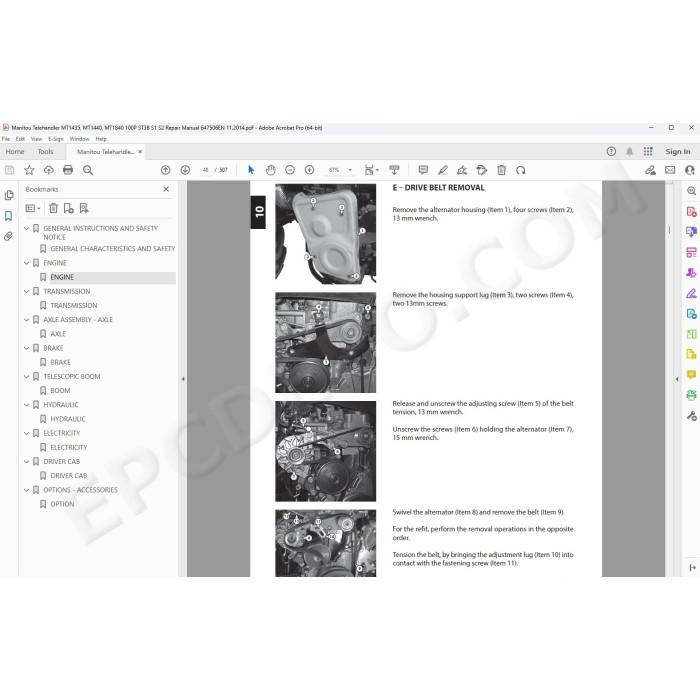Open Help question mark icon
Image resolution: width=700 pixels, height=700 pixels.
(611, 151)
